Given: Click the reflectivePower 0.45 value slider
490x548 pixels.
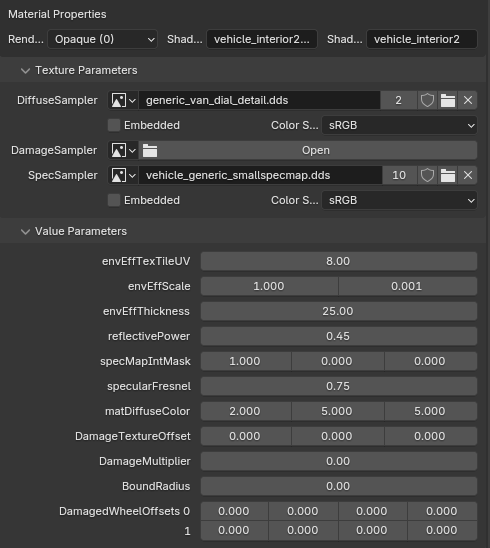Looking at the screenshot, I should (x=339, y=336).
